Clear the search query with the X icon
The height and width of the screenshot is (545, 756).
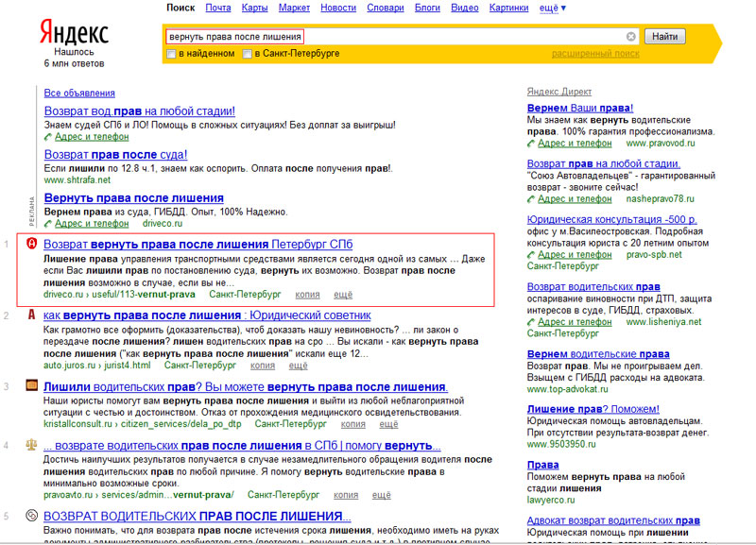click(x=630, y=37)
